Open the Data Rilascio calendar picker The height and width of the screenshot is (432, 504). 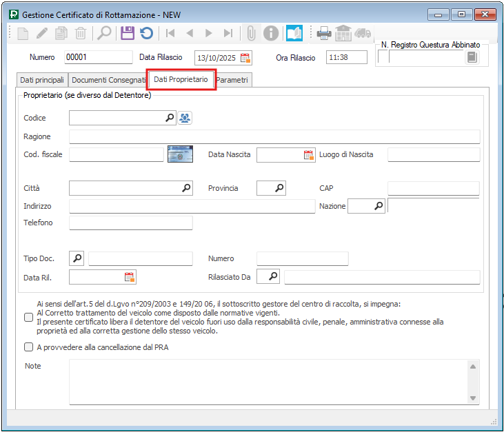(x=245, y=57)
